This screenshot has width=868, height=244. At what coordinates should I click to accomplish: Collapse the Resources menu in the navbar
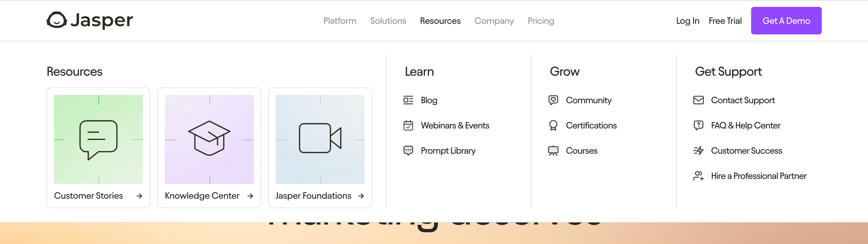tap(440, 21)
